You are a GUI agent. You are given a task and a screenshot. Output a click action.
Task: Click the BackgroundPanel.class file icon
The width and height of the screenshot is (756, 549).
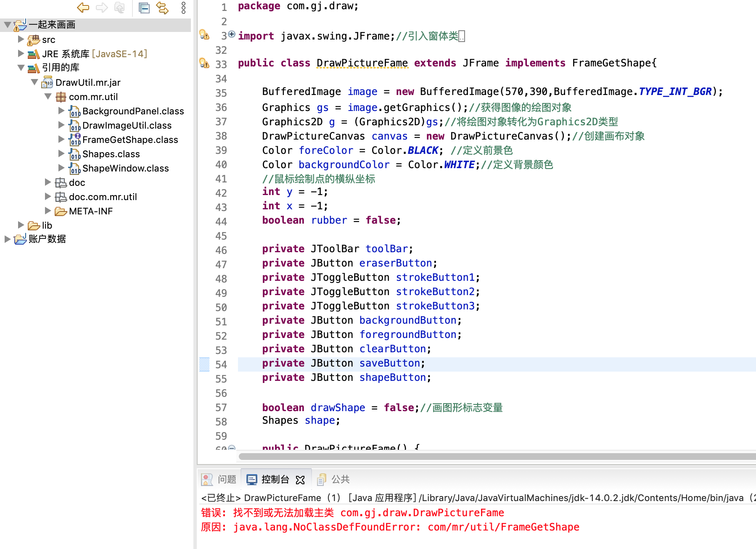[74, 111]
